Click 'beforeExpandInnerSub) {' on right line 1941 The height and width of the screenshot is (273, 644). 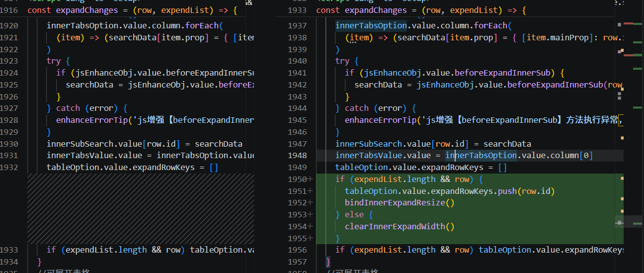coord(510,73)
